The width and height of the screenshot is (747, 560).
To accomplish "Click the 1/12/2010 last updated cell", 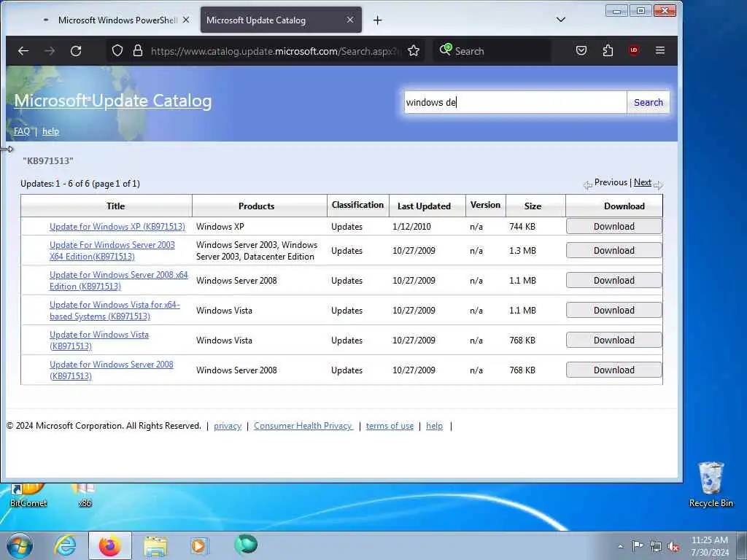I will coord(411,227).
